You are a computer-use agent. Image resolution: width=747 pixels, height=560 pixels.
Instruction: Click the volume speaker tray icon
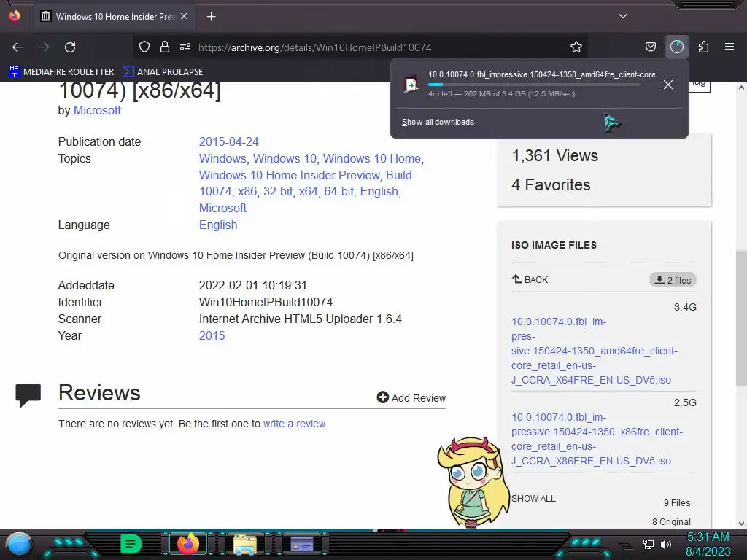(665, 544)
